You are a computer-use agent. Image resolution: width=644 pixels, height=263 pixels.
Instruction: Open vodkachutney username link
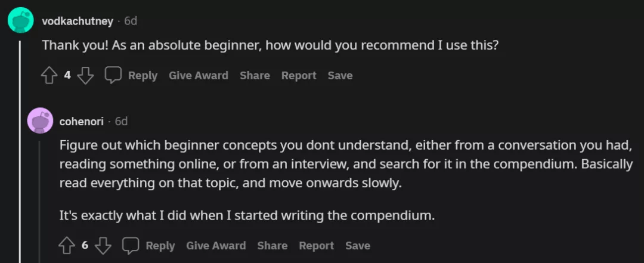tap(77, 21)
